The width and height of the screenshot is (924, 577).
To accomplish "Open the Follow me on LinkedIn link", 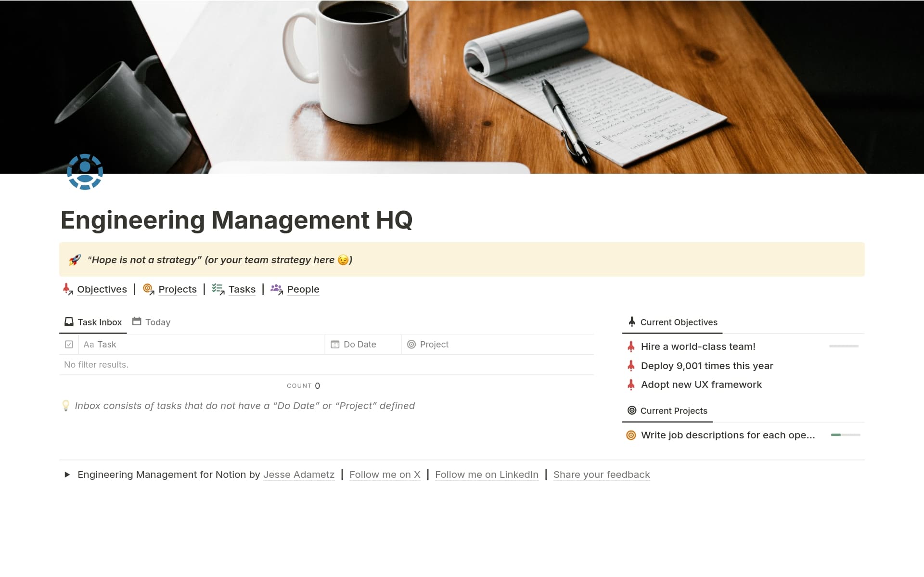I will click(x=487, y=474).
